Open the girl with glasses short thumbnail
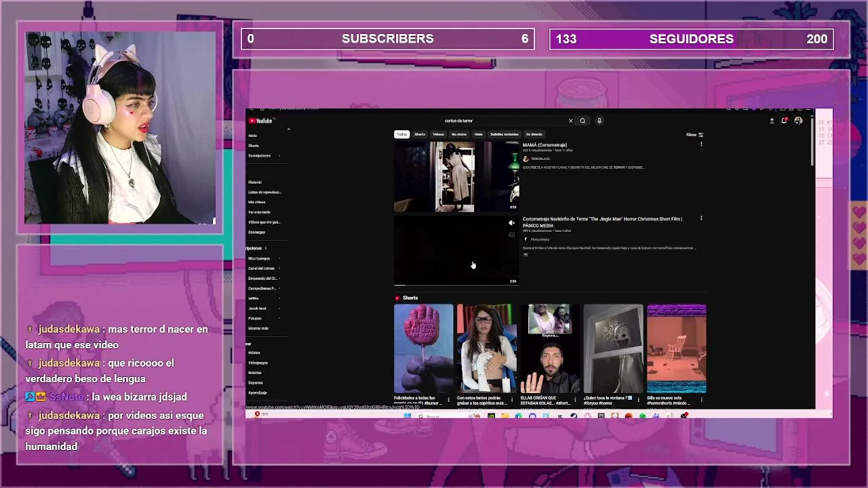Image resolution: width=868 pixels, height=488 pixels. (x=486, y=349)
